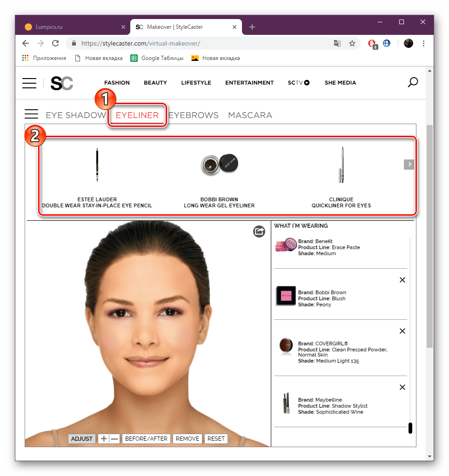Click the translate page icon
This screenshot has height=476, width=449.
pyautogui.click(x=337, y=43)
